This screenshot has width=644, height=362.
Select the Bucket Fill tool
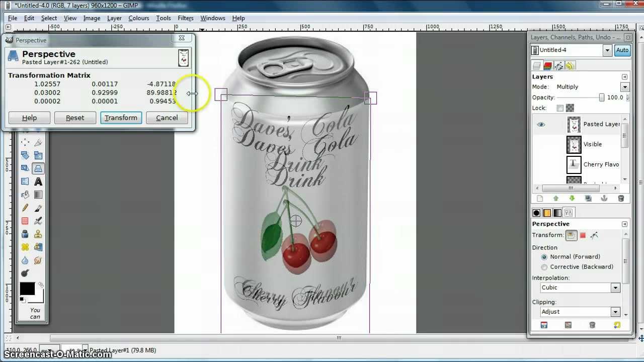pos(25,195)
